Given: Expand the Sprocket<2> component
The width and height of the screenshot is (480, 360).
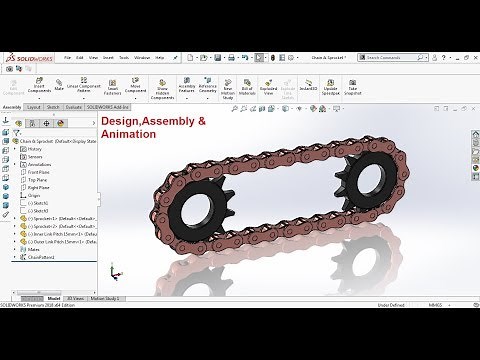Looking at the screenshot, I should [15, 226].
